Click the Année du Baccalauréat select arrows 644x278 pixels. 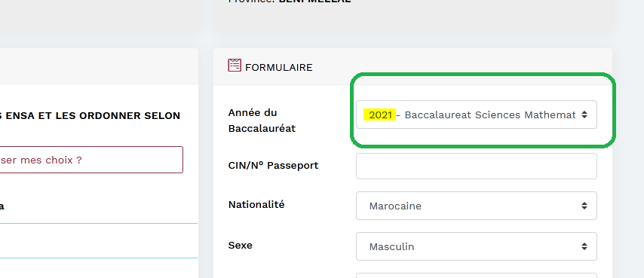(x=584, y=115)
